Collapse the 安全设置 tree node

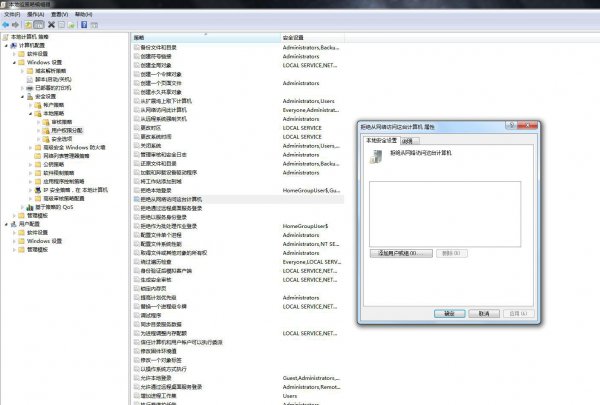(21, 96)
